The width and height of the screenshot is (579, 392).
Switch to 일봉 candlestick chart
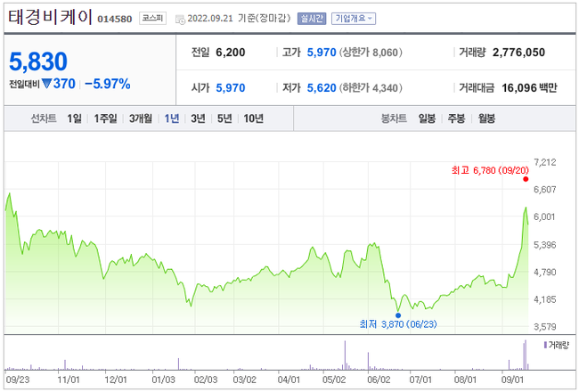tap(427, 118)
